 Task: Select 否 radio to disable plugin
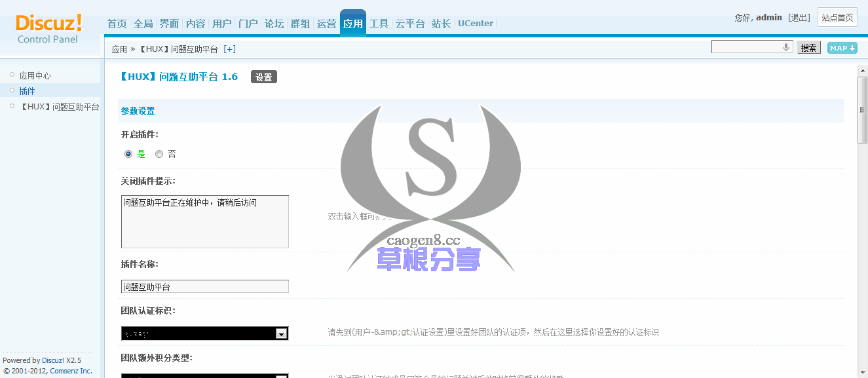click(159, 155)
